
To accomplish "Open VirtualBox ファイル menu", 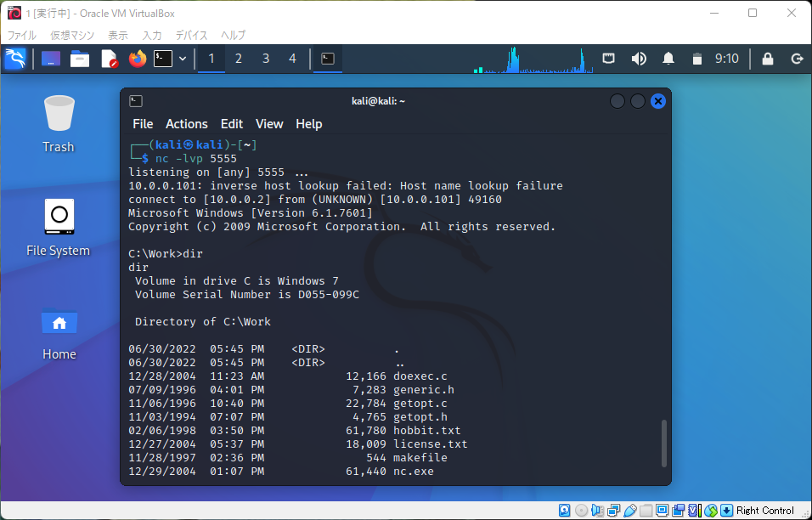I will coord(21,35).
